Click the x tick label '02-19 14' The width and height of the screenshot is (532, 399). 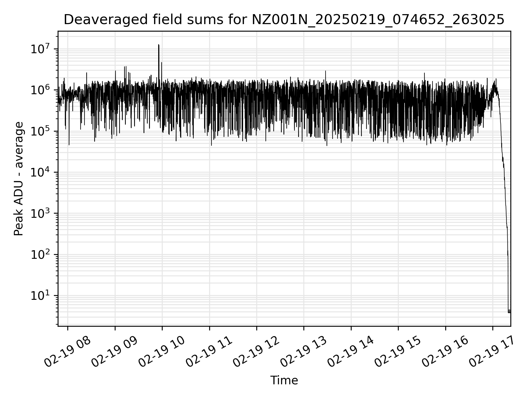point(351,352)
